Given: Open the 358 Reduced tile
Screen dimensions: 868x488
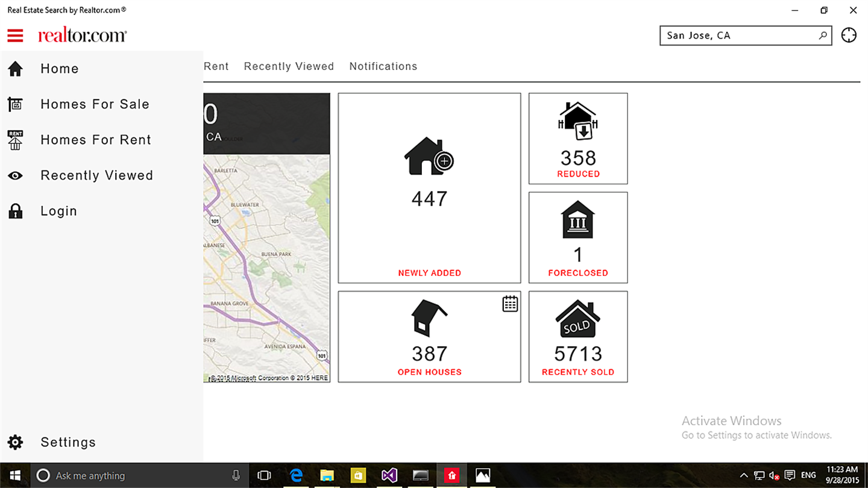Looking at the screenshot, I should coord(578,139).
